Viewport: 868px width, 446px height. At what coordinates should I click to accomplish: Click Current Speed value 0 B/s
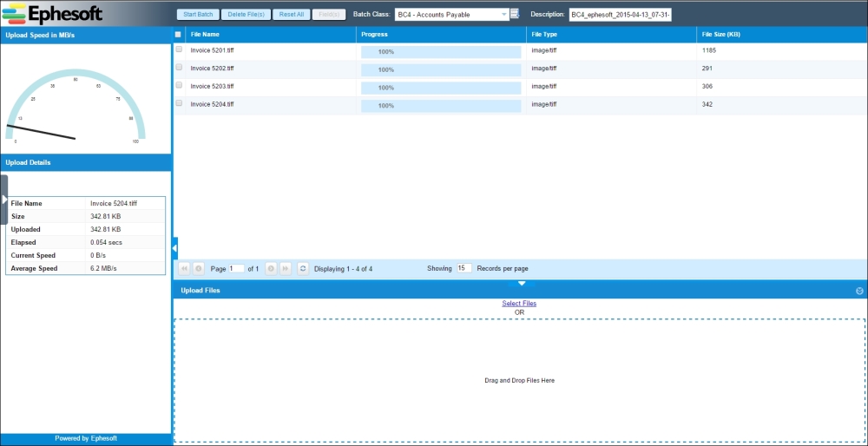tap(98, 256)
